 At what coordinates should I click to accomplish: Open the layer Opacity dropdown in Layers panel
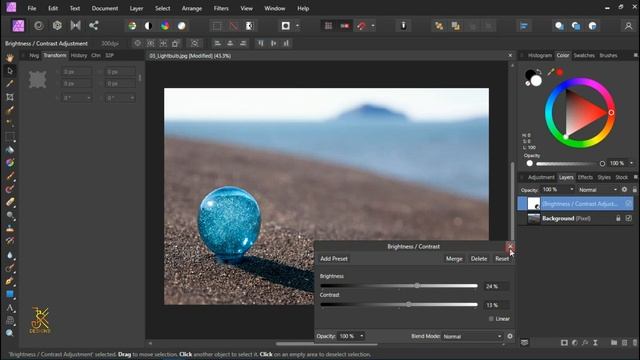coord(571,190)
